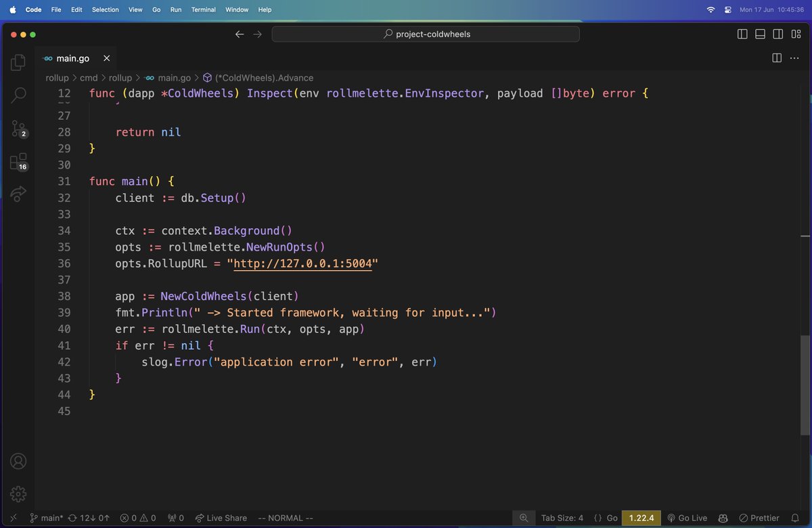Toggle the secondary side bar layout icon
812x528 pixels.
point(777,34)
